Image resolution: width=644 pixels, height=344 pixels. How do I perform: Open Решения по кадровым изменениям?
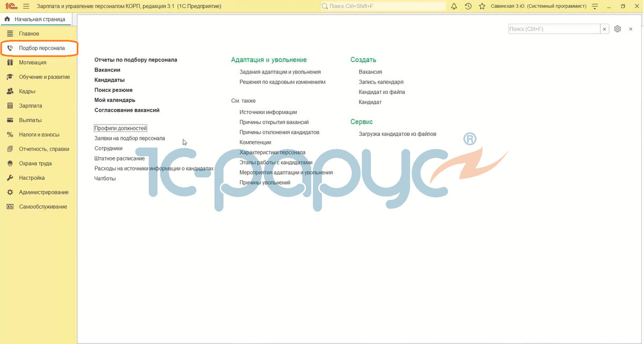pos(282,82)
